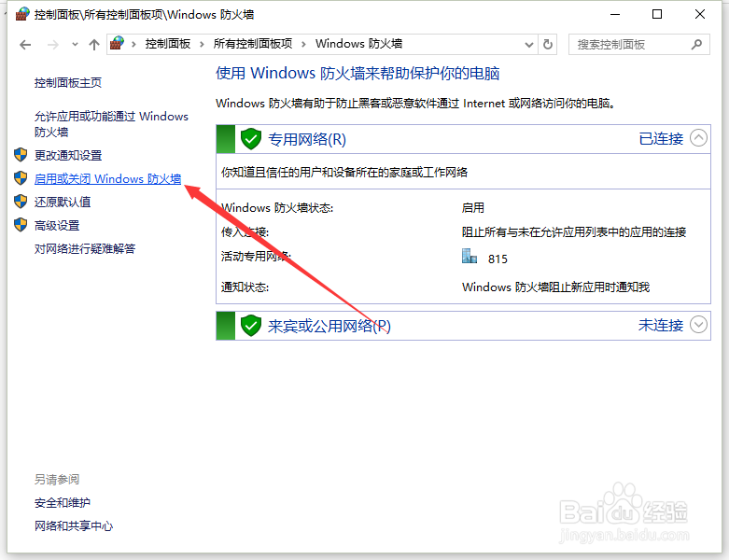Image resolution: width=729 pixels, height=560 pixels.
Task: Open the address bar history dropdown
Action: click(x=528, y=45)
